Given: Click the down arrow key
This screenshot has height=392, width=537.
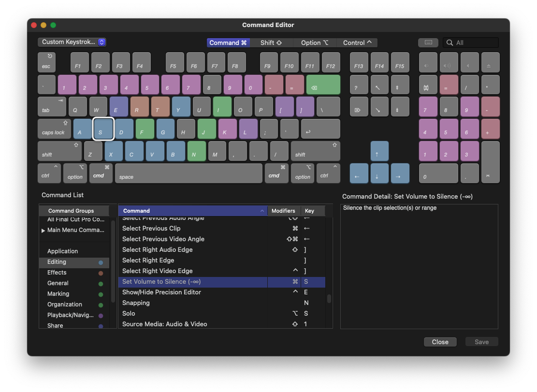Looking at the screenshot, I should click(379, 173).
